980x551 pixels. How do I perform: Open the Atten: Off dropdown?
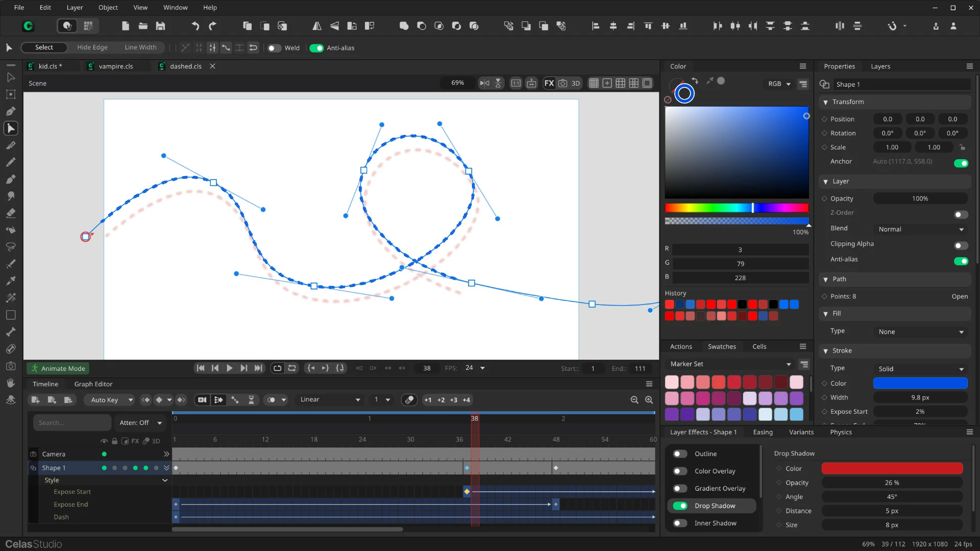pos(140,423)
